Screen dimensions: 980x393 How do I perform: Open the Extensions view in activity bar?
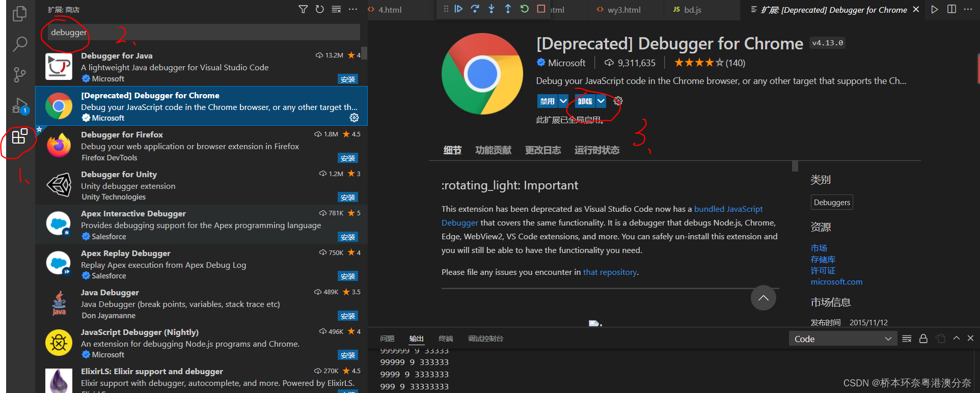tap(20, 136)
